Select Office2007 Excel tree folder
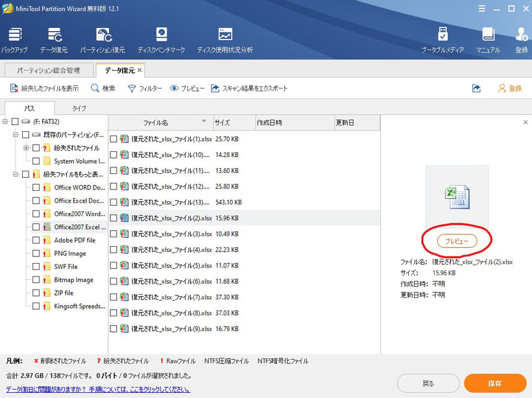The height and width of the screenshot is (398, 532). tap(80, 227)
